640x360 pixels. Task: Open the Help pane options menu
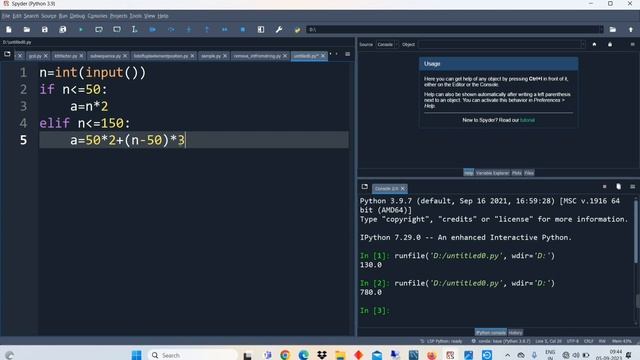632,44
